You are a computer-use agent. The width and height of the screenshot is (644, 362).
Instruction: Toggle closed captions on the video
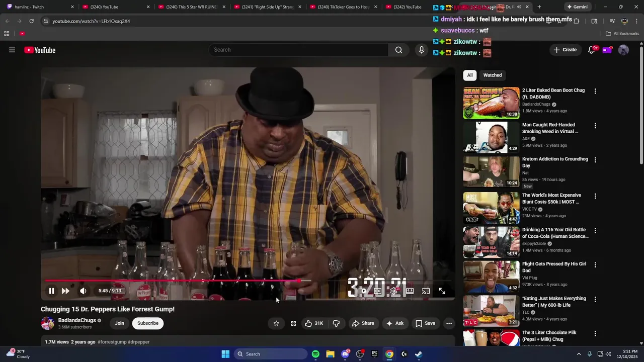coord(377,291)
